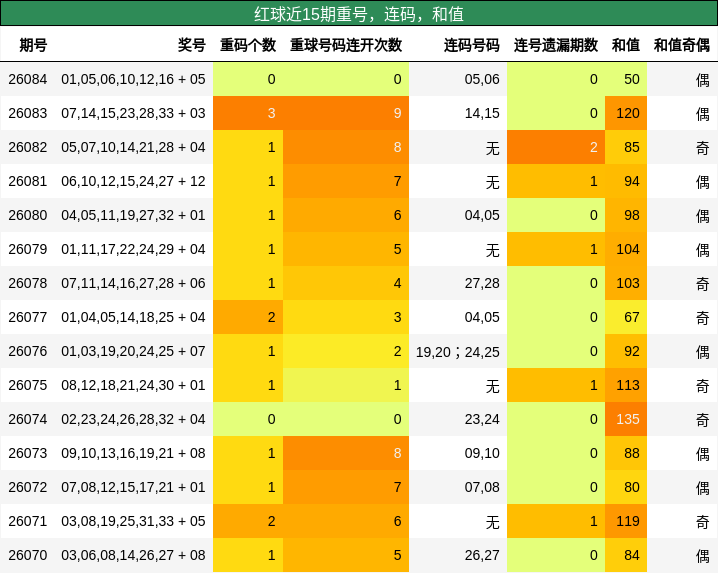Click issue number 26070

click(27, 555)
